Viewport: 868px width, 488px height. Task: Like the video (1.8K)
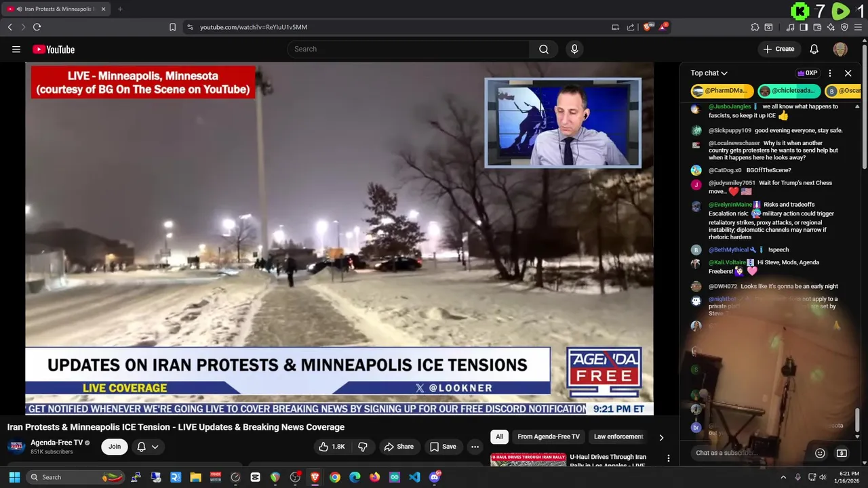(x=332, y=447)
